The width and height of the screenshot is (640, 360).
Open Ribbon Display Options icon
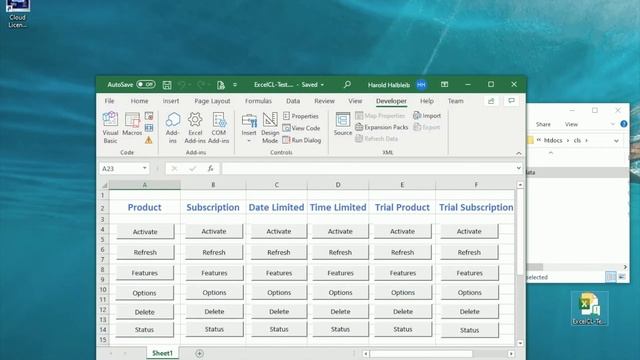click(x=444, y=84)
